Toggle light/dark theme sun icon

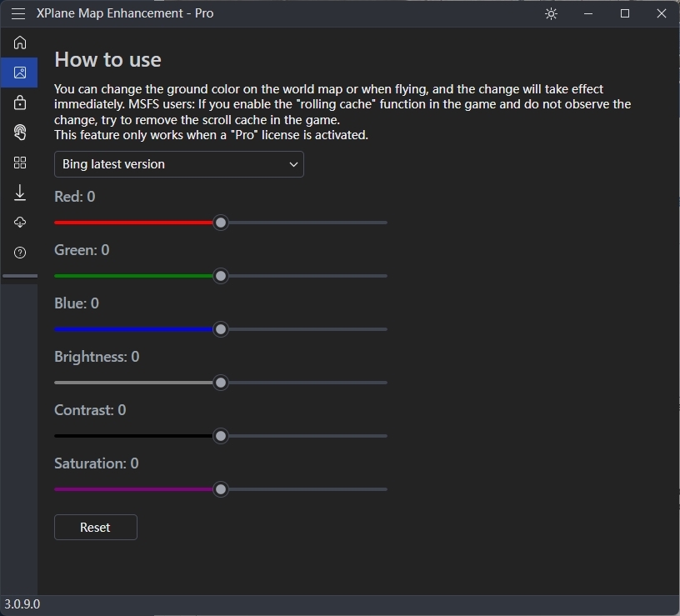tap(551, 13)
